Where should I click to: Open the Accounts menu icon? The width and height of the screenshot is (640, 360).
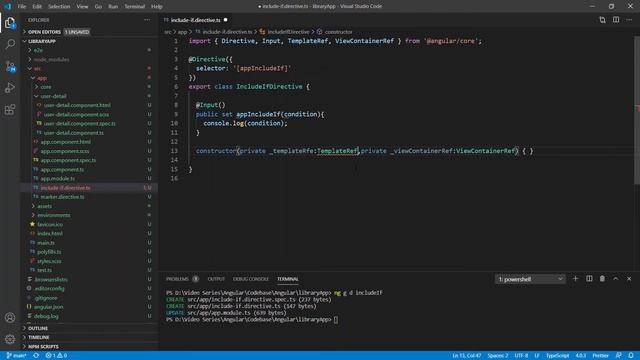pos(10,318)
